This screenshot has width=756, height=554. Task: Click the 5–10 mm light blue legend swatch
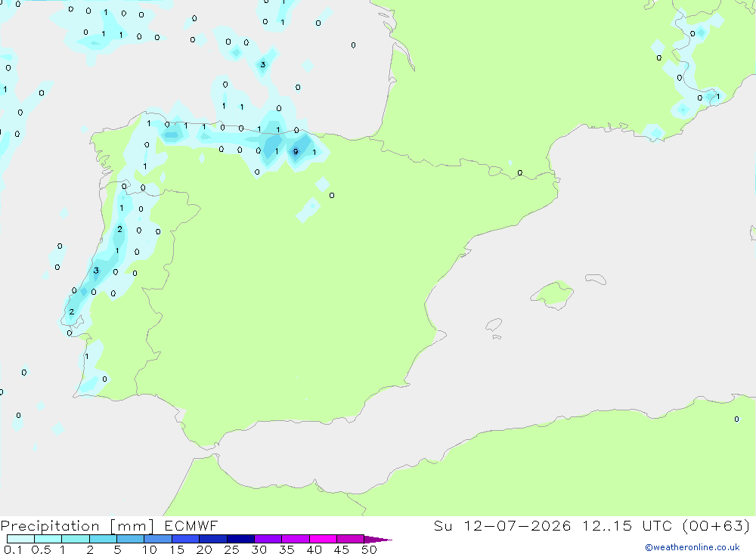130,539
